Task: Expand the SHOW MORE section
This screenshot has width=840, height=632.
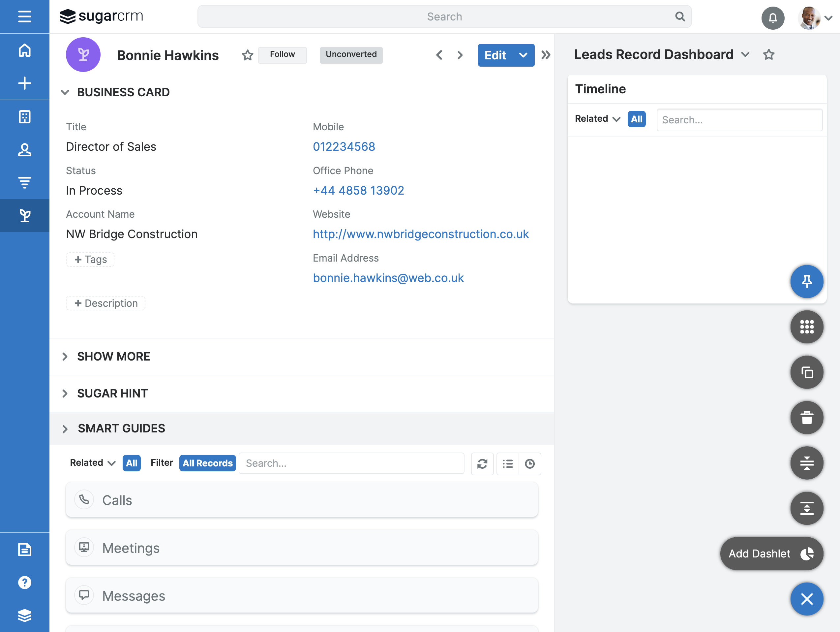Action: [65, 357]
